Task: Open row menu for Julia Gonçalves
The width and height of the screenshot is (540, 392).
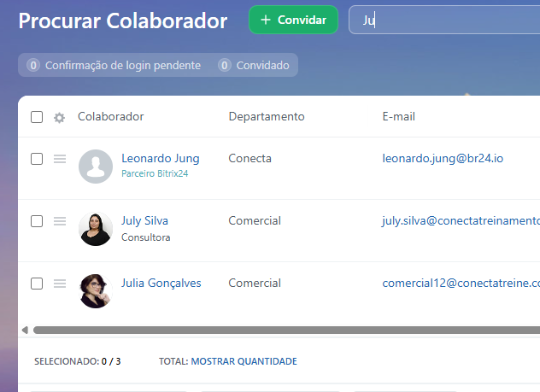Action: click(60, 284)
